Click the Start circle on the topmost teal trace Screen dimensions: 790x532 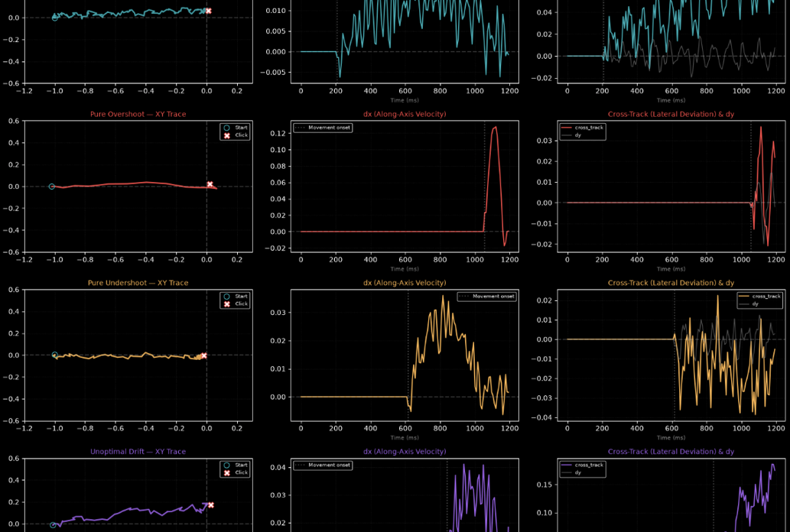point(55,18)
